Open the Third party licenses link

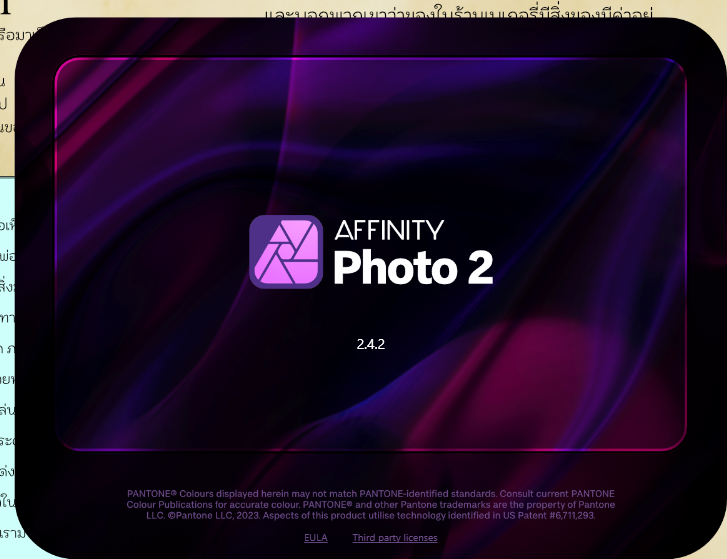tap(395, 538)
